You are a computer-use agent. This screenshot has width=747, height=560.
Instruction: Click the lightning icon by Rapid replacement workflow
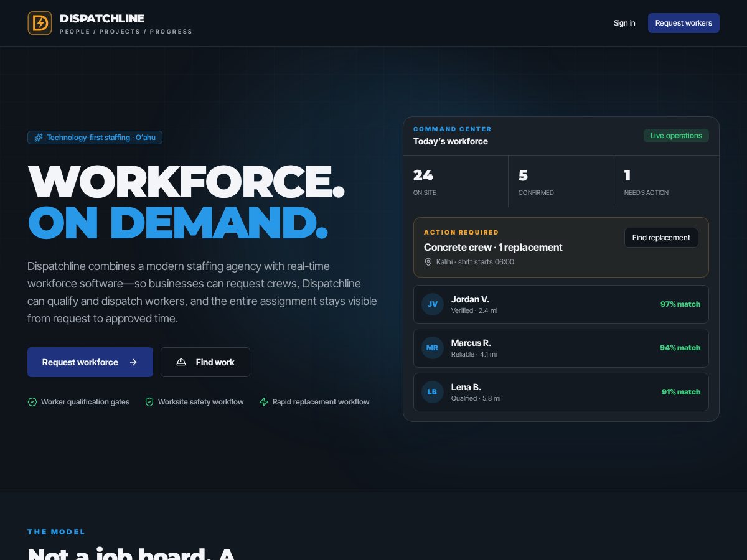(264, 402)
